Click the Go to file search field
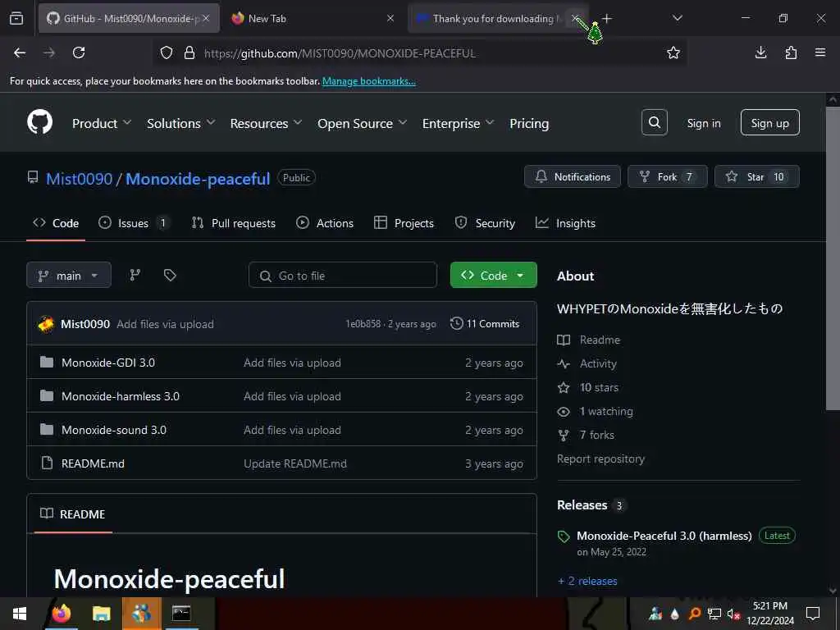840x630 pixels. (343, 275)
